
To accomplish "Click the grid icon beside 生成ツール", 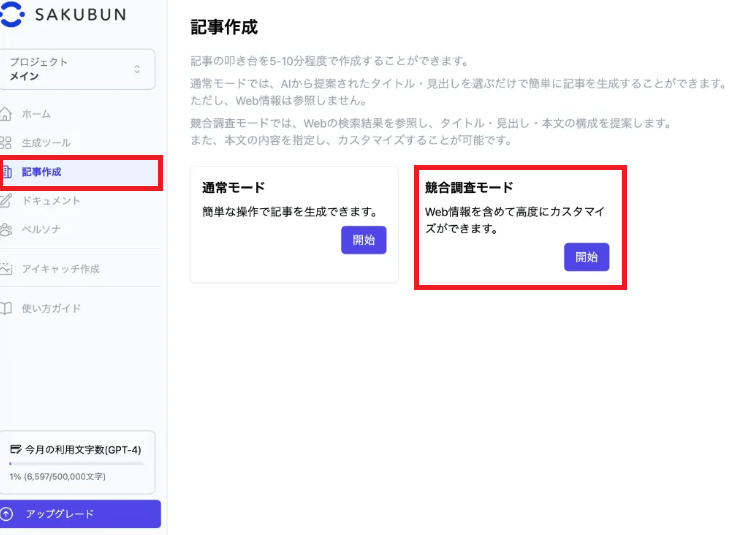I will [x=5, y=143].
